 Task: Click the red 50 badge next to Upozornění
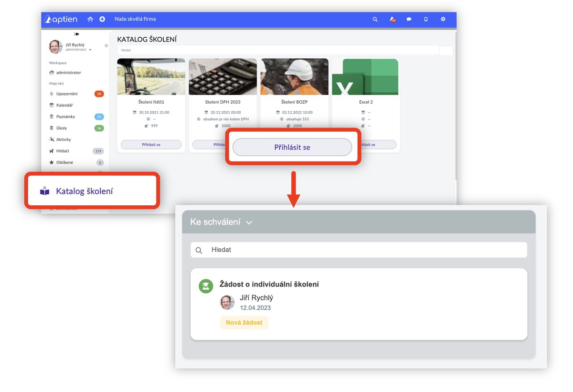point(99,94)
